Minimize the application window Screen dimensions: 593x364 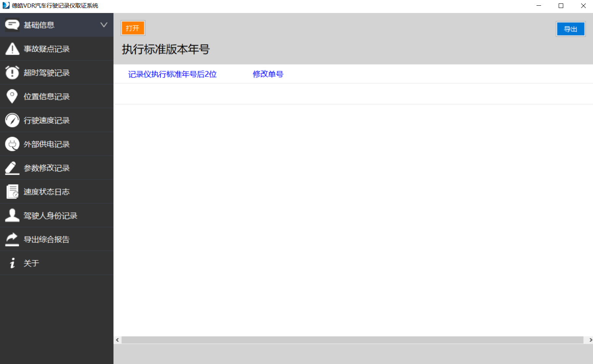539,5
